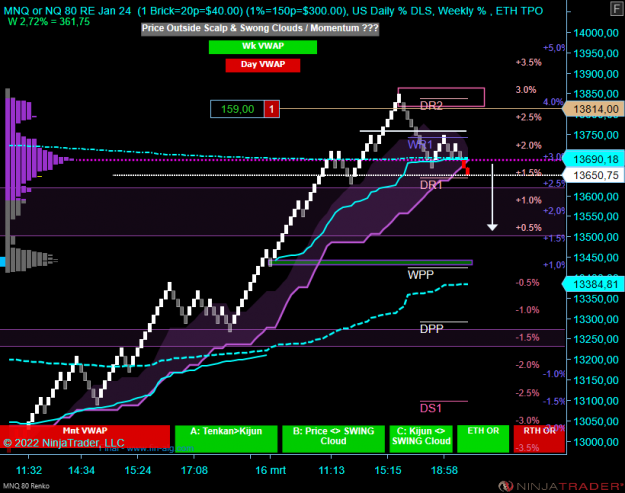Select the C: Kijun <> SWING Cloud box
The height and width of the screenshot is (493, 625).
click(x=421, y=438)
